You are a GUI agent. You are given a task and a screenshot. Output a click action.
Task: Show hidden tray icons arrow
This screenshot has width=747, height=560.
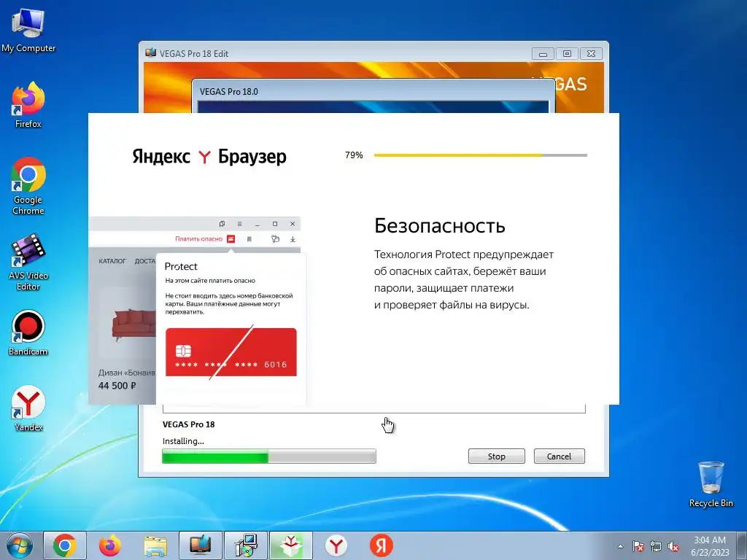[620, 546]
